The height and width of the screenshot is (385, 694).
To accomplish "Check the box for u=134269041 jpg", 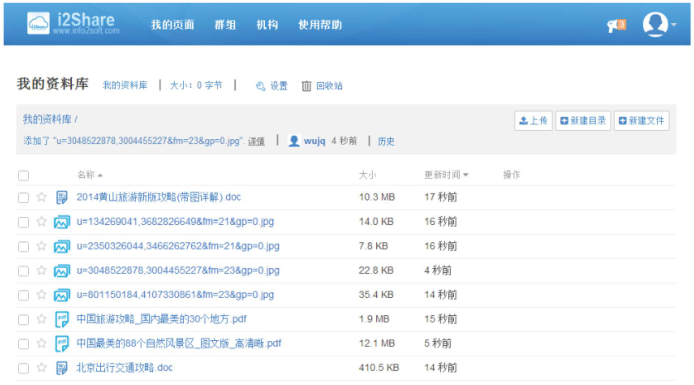I will [23, 222].
